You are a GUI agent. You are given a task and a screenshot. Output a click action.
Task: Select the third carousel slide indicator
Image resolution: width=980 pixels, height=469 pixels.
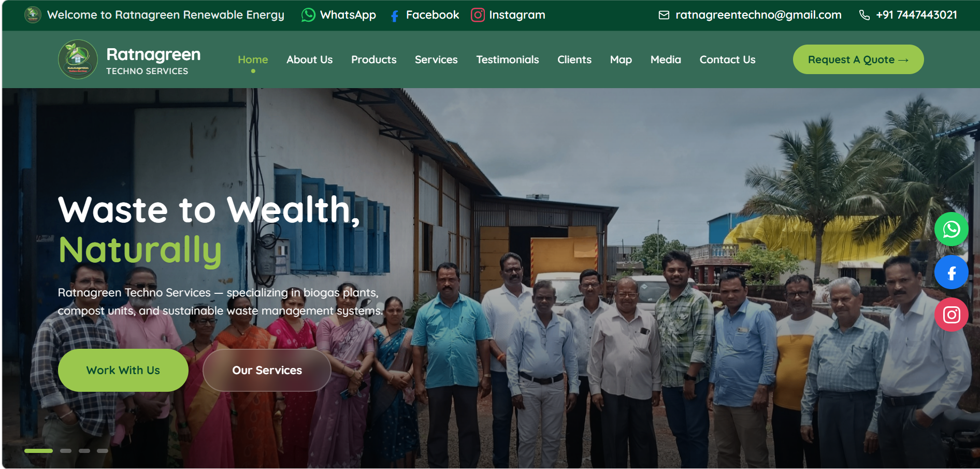point(84,451)
